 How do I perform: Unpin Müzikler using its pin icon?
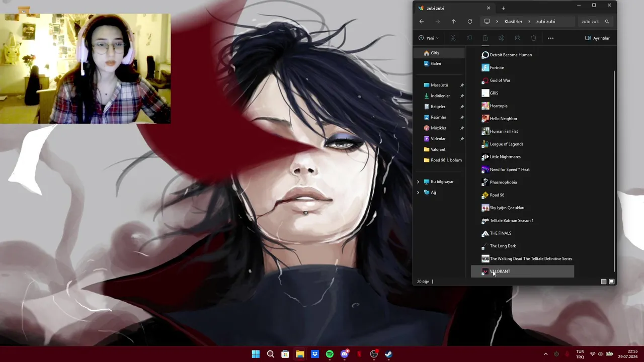462,128
